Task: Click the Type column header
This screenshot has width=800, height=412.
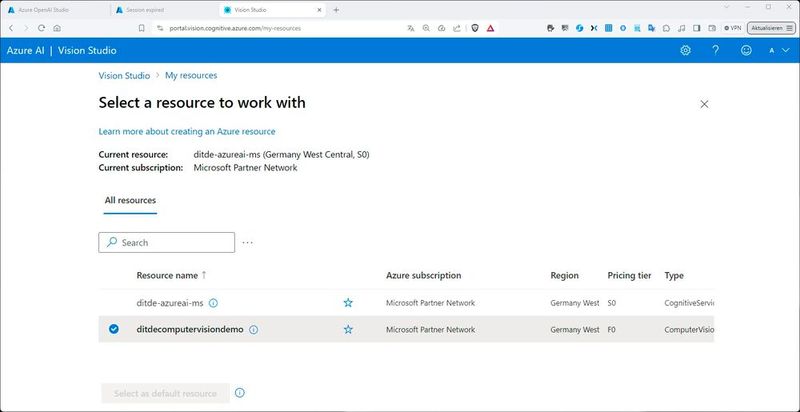Action: click(674, 275)
